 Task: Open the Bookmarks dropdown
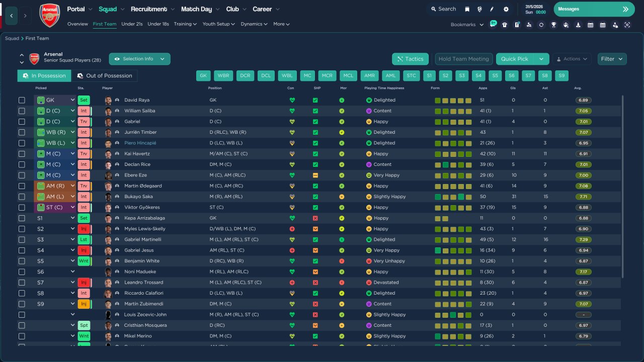(467, 25)
